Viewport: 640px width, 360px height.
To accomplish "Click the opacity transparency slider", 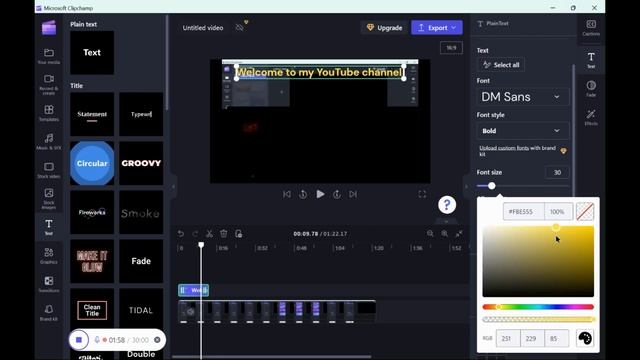I will point(538,319).
